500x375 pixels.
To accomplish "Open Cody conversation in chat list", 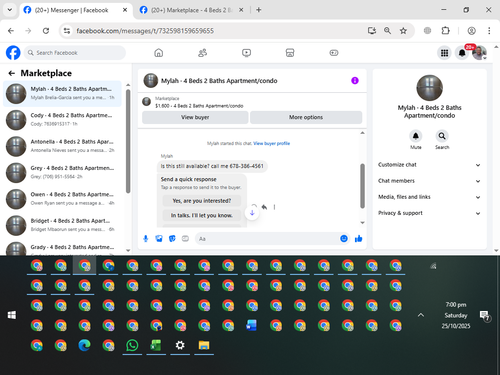I will tap(62, 120).
